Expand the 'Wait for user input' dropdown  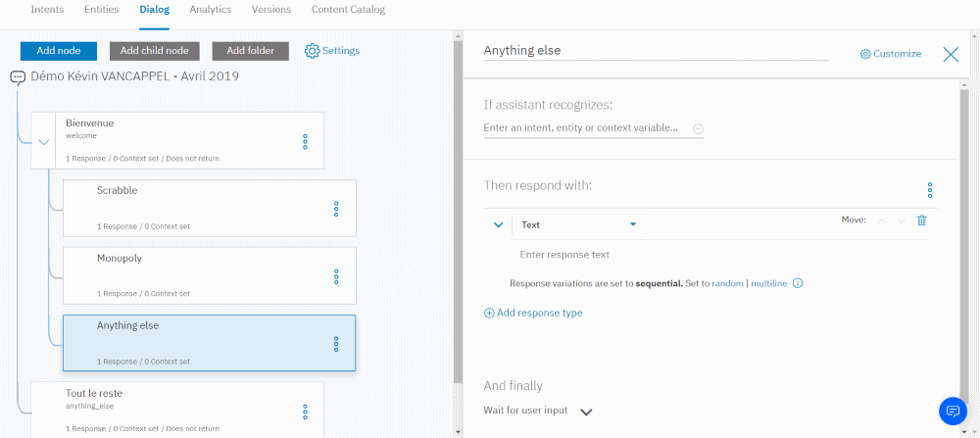[586, 412]
